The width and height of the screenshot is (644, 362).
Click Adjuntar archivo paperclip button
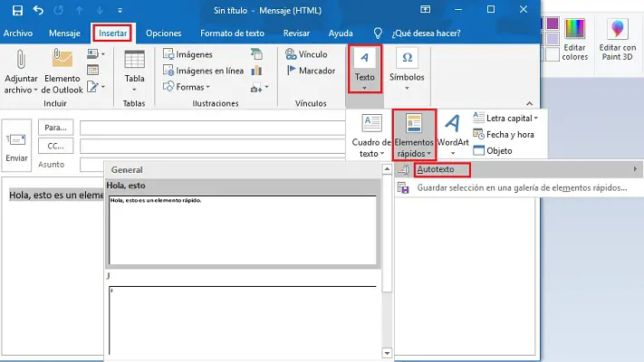(x=21, y=71)
